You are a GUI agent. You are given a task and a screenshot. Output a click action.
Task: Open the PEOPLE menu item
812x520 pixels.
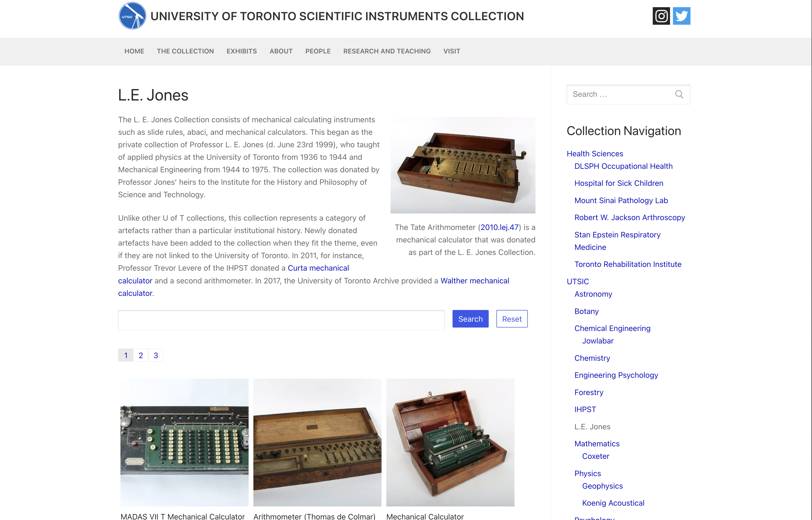[318, 51]
